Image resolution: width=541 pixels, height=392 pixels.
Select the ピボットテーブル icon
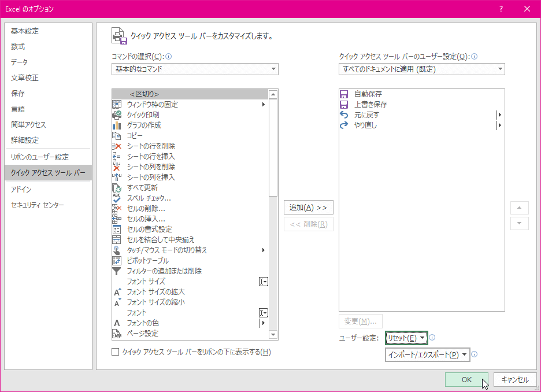point(117,261)
